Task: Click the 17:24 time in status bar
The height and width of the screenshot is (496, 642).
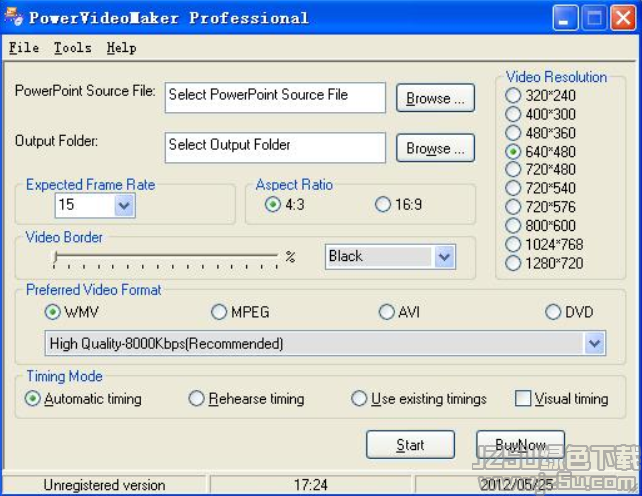Action: click(310, 485)
